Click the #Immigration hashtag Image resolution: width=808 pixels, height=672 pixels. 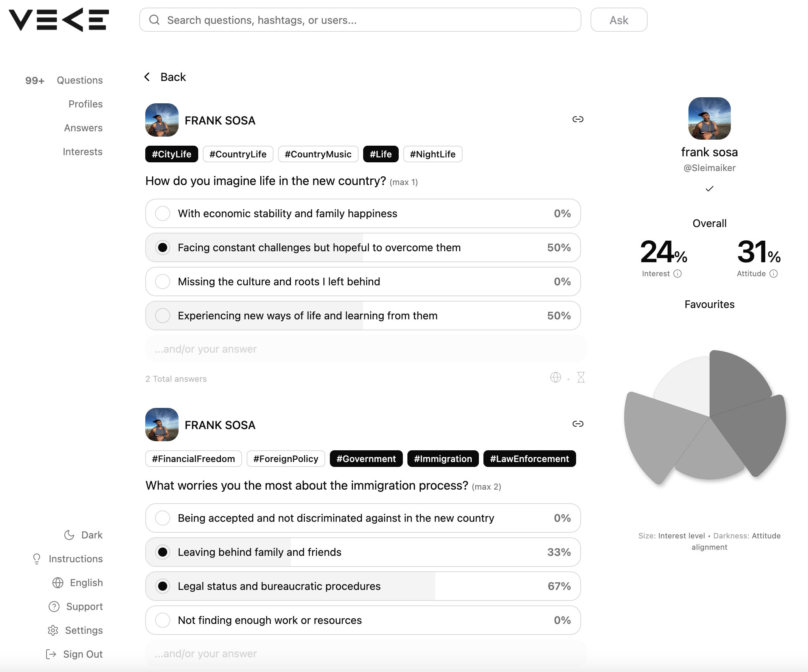pyautogui.click(x=443, y=459)
